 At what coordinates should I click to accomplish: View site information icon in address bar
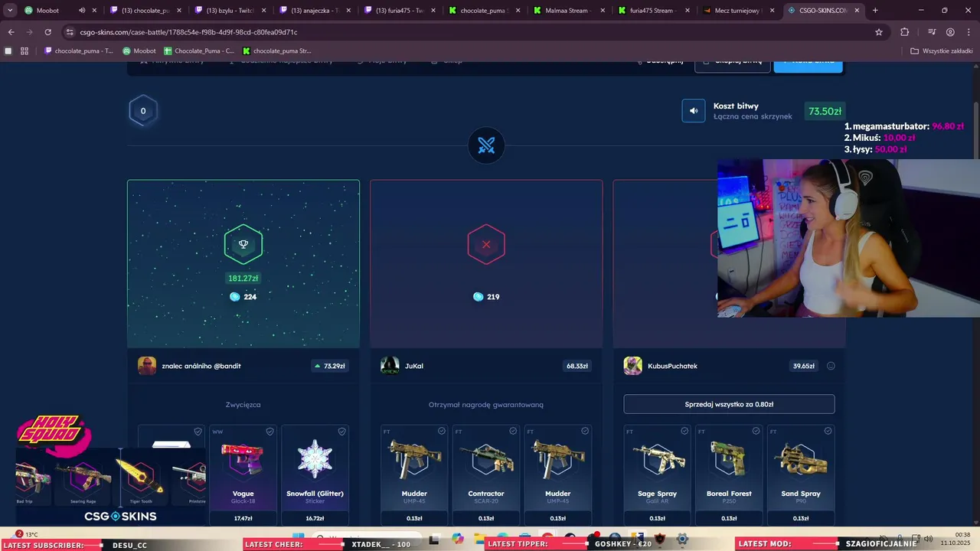[x=70, y=32]
